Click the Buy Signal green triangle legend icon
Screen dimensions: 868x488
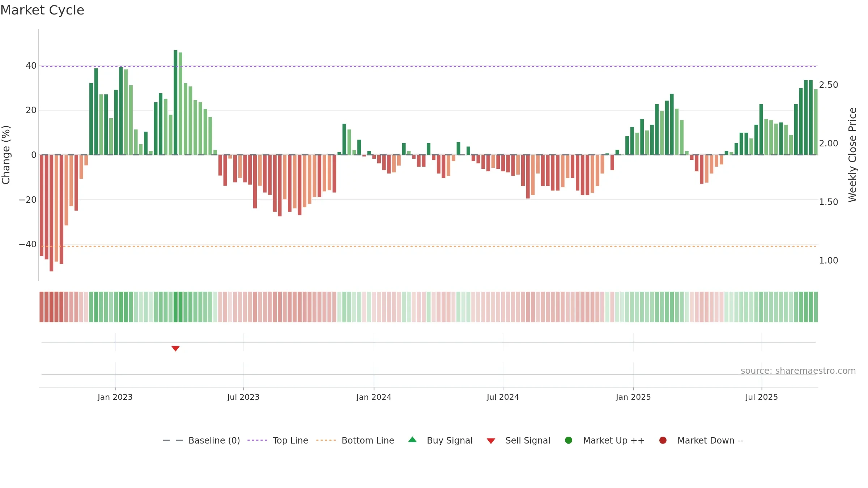click(412, 440)
